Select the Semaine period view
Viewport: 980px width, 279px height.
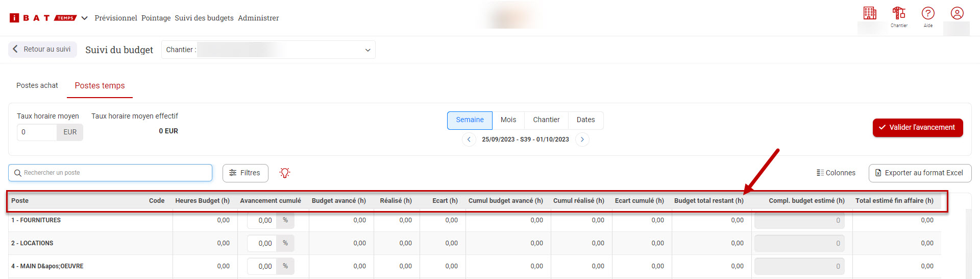coord(470,120)
